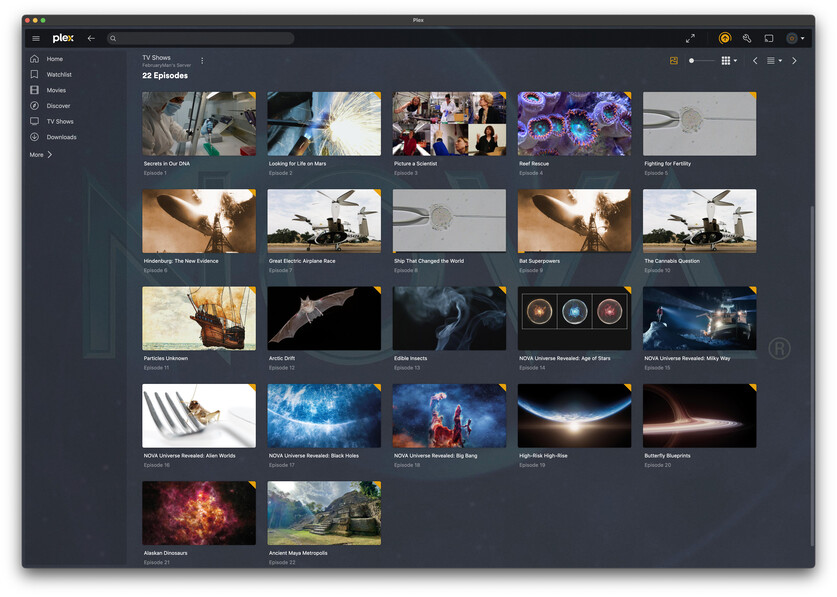Open Butterfly Blueprints thumbnail

click(x=700, y=416)
